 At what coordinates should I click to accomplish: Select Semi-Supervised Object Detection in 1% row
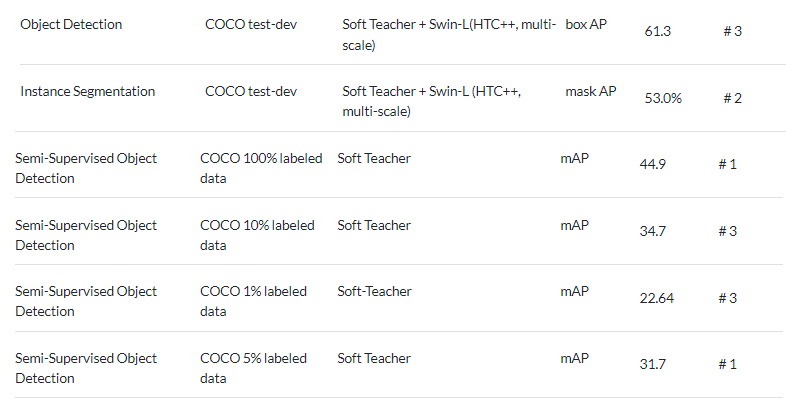[86, 301]
